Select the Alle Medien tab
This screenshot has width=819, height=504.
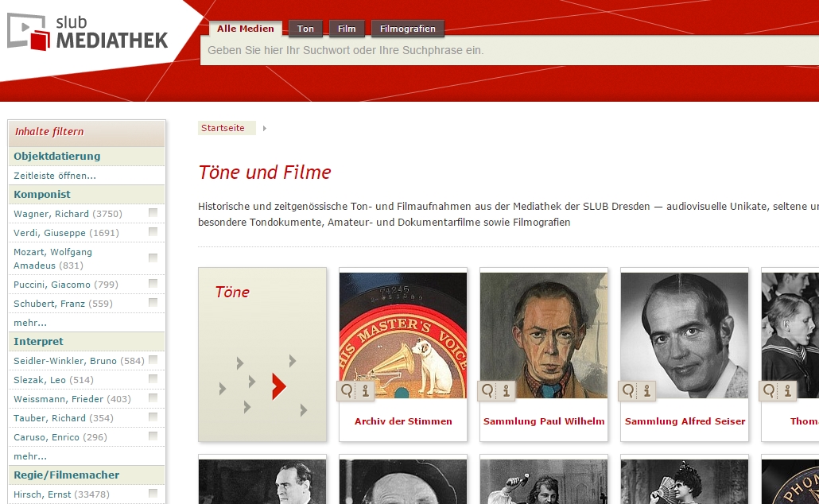246,29
